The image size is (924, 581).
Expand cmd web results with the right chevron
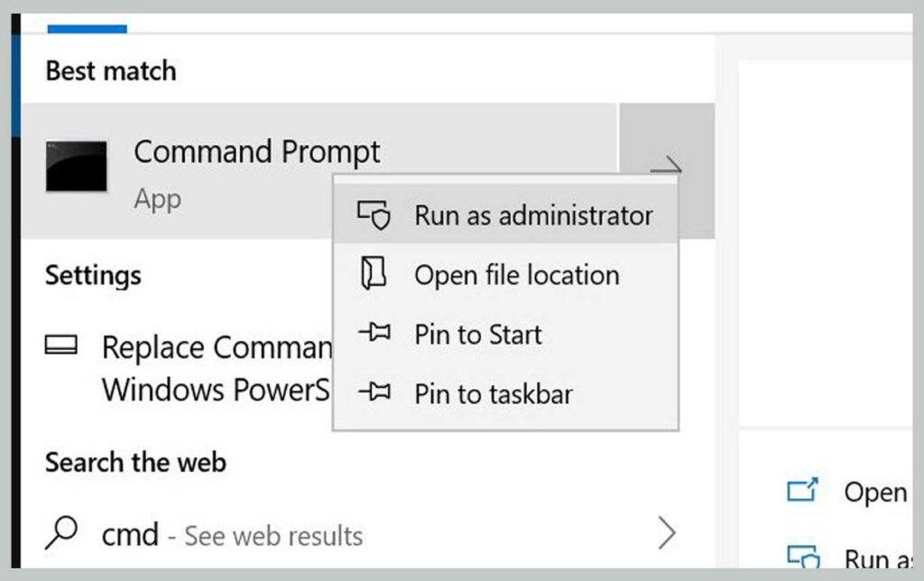point(668,534)
